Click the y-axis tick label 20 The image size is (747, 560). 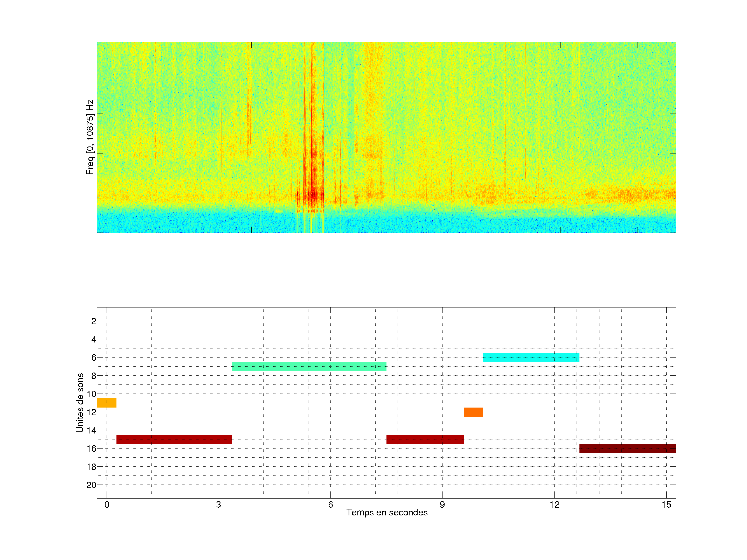tap(91, 485)
